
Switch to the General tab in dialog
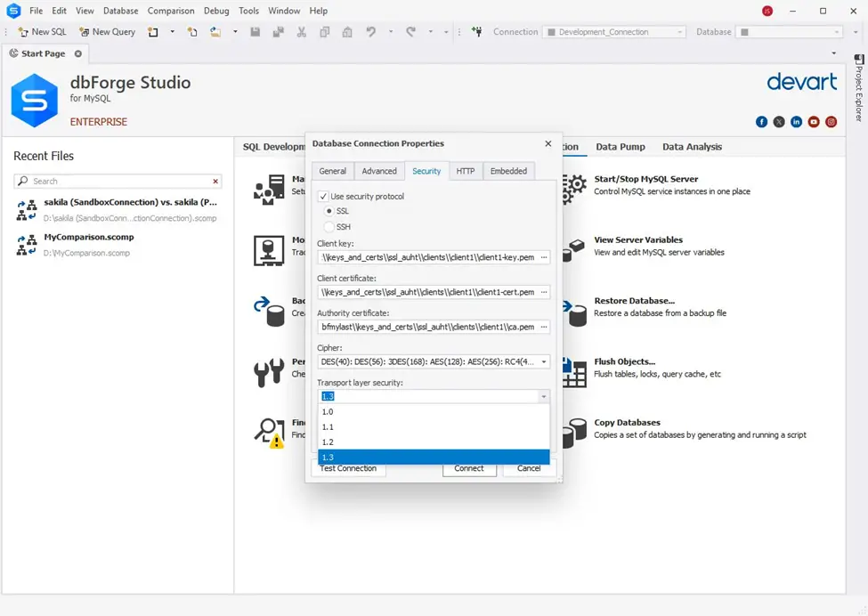tap(333, 171)
